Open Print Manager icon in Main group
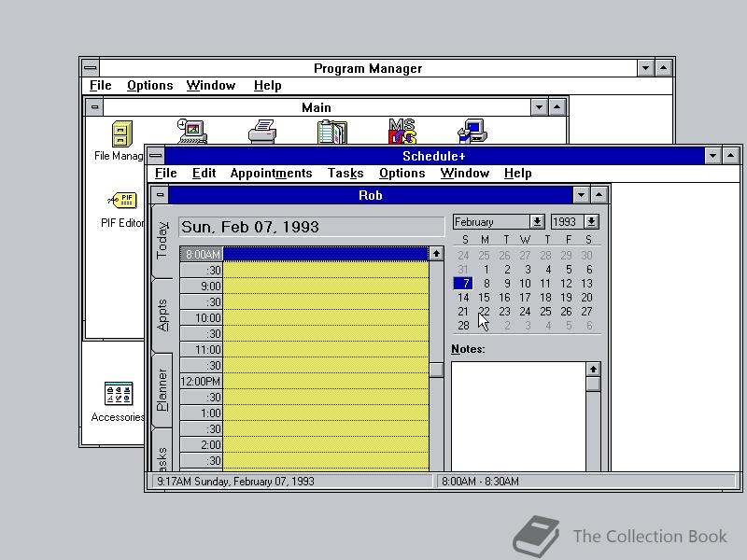The width and height of the screenshot is (747, 560). [262, 132]
